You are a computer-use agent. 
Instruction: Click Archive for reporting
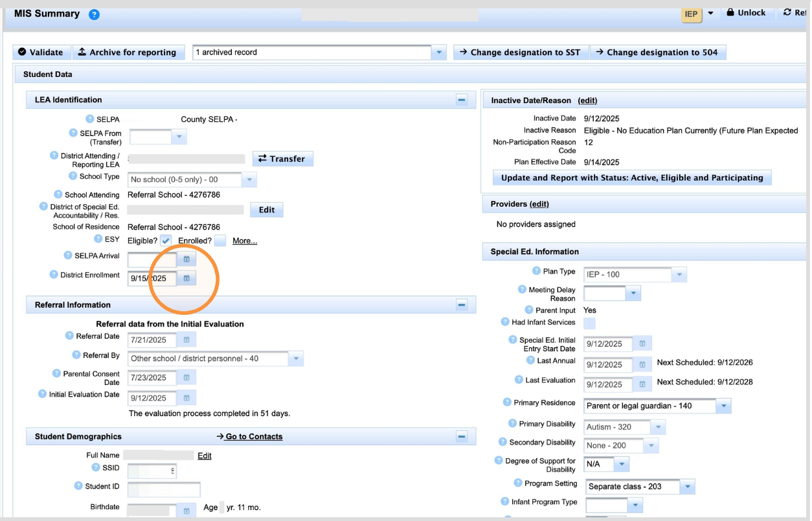(128, 52)
